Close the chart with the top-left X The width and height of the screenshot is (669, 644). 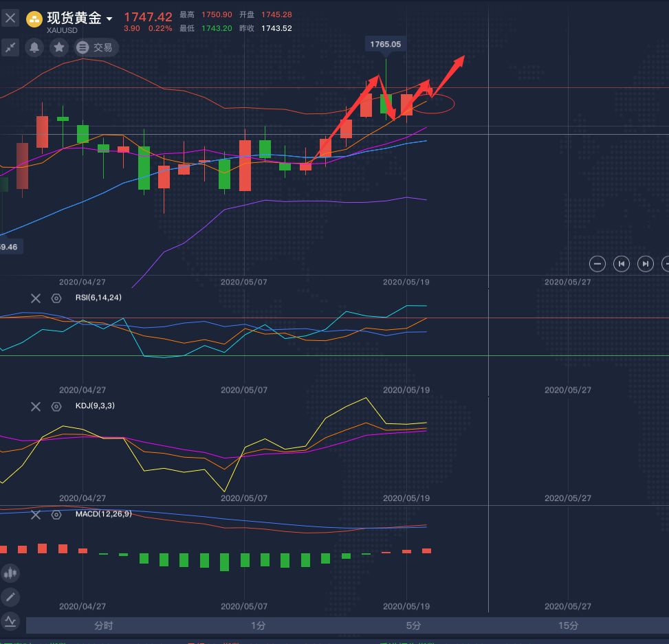click(10, 19)
